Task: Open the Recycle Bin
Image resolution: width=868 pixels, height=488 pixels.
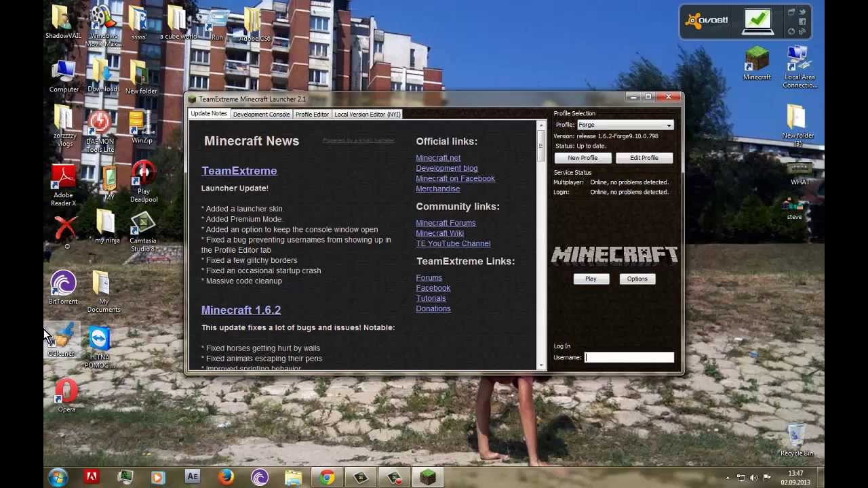Action: coord(796,440)
